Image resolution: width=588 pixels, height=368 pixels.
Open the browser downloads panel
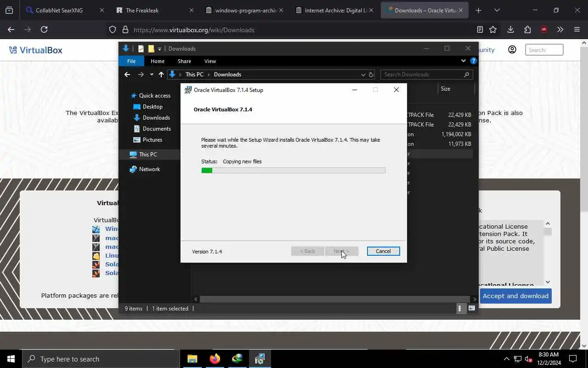510,29
